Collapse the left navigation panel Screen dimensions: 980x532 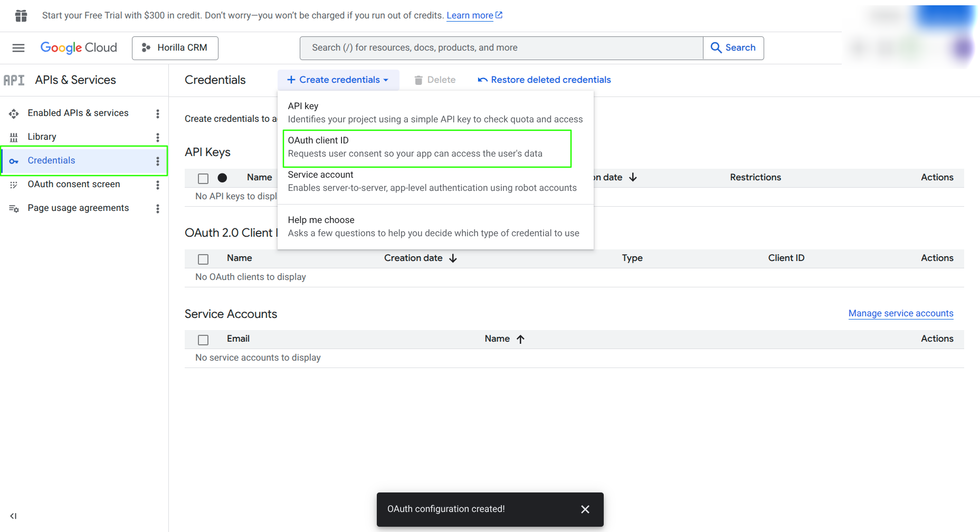[13, 516]
